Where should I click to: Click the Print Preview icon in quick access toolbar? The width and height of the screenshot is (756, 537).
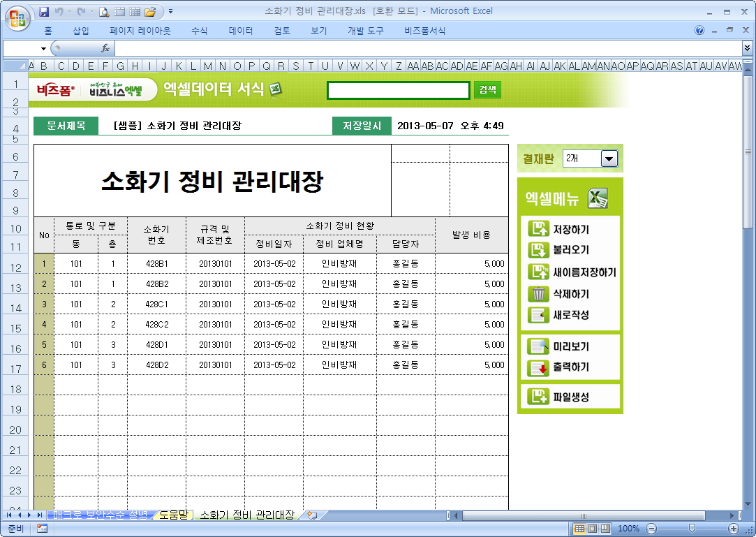click(104, 11)
